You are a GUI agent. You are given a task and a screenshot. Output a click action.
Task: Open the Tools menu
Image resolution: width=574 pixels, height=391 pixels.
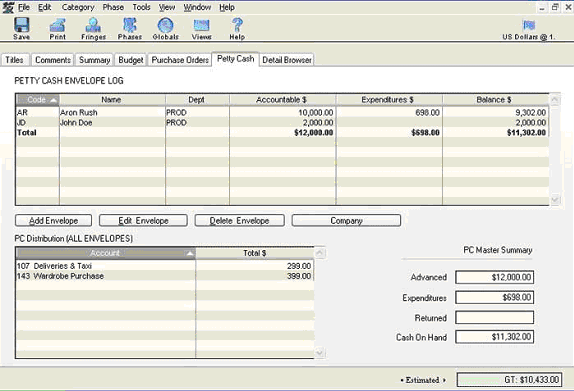[141, 7]
